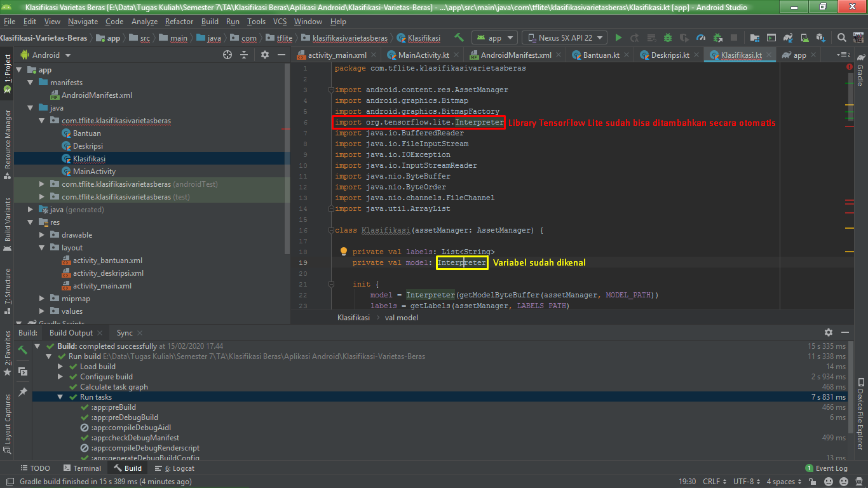Start debugging with the Debug bug icon
Screen dimensions: 868x488
click(x=668, y=38)
